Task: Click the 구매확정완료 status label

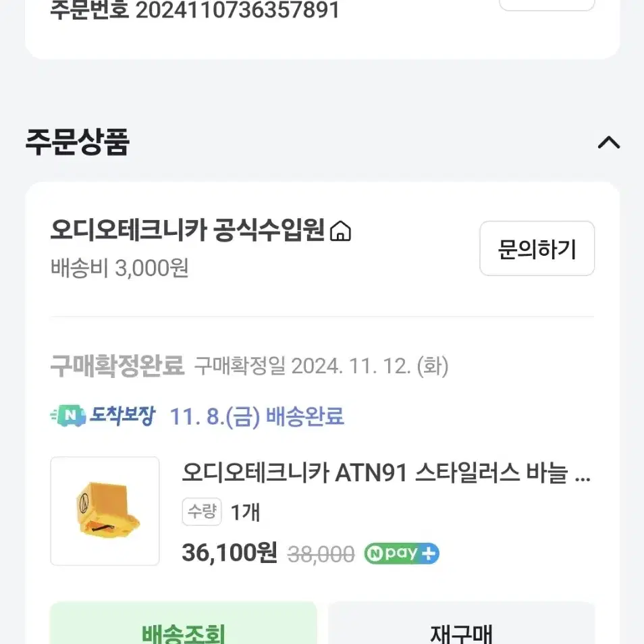Action: click(x=117, y=366)
